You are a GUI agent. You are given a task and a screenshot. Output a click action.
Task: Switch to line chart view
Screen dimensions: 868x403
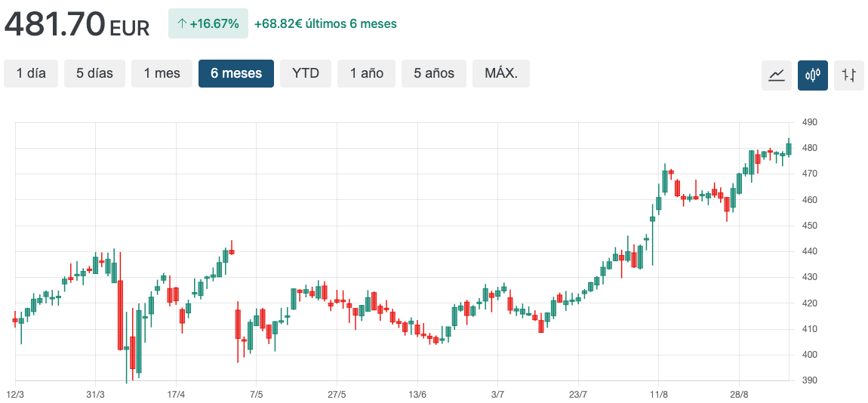[x=777, y=75]
